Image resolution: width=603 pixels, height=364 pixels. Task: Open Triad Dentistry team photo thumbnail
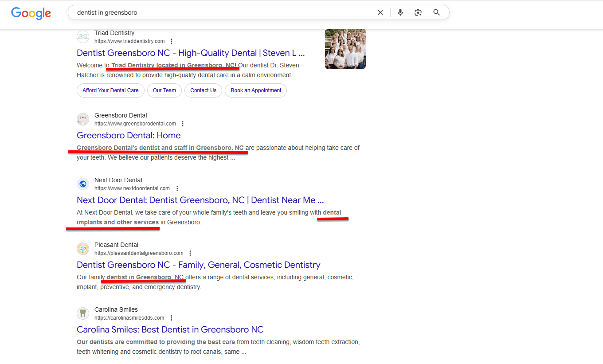tap(345, 49)
